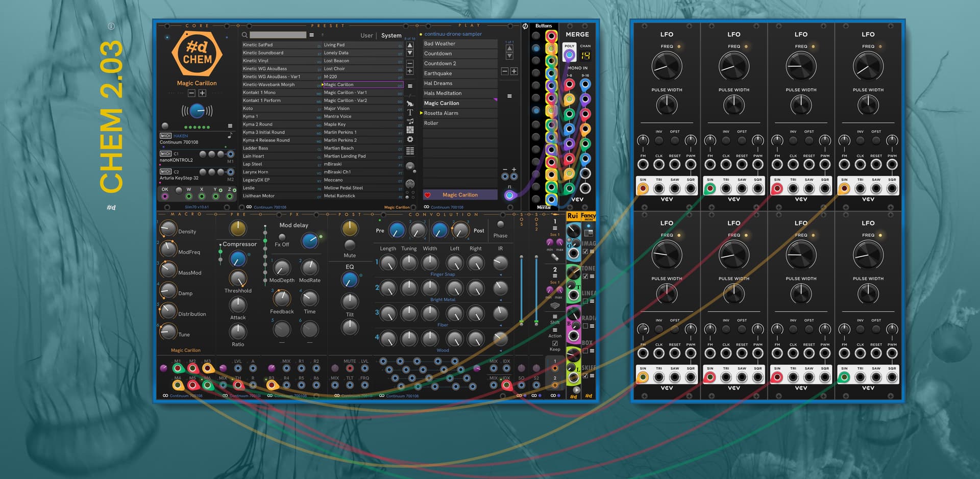Click the minus icon under the Core preset name
This screenshot has height=479, width=980.
pyautogui.click(x=191, y=93)
